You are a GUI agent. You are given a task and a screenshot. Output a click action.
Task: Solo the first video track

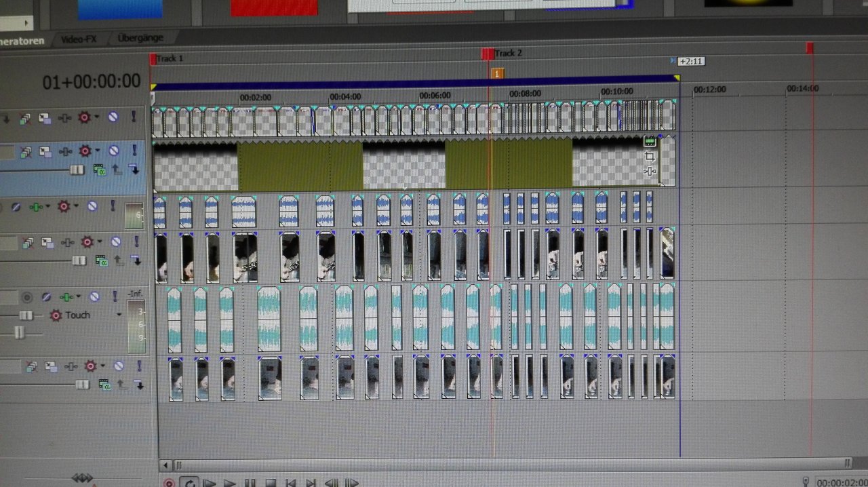133,117
